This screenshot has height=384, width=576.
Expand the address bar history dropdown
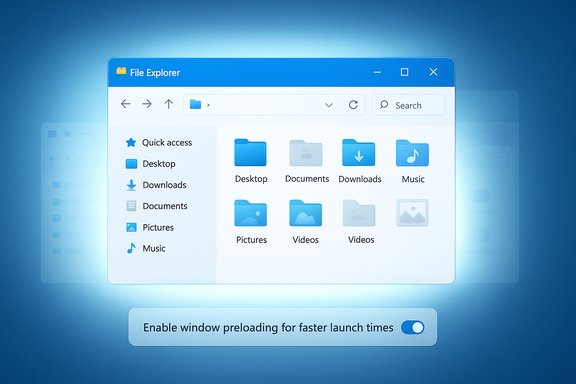point(329,105)
